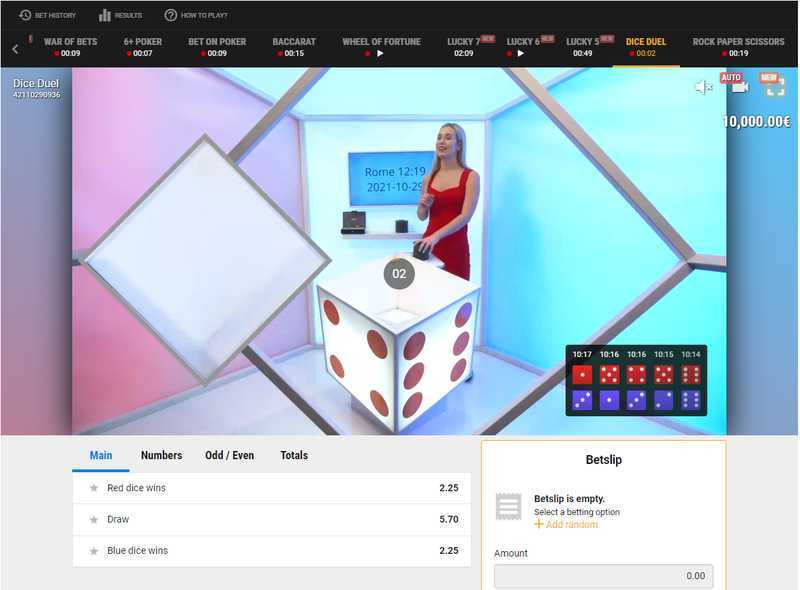This screenshot has width=800, height=590.
Task: Play Lucky 6 stream arrow
Action: point(520,53)
